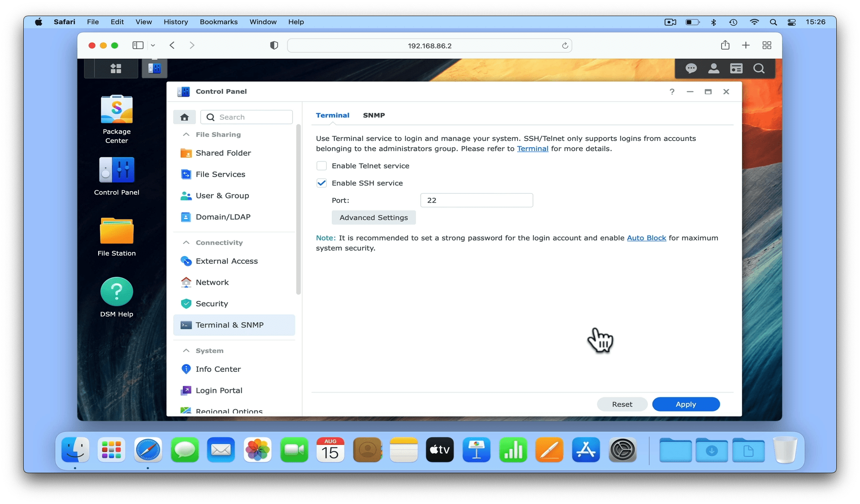Switch to the SNMP tab

click(374, 115)
